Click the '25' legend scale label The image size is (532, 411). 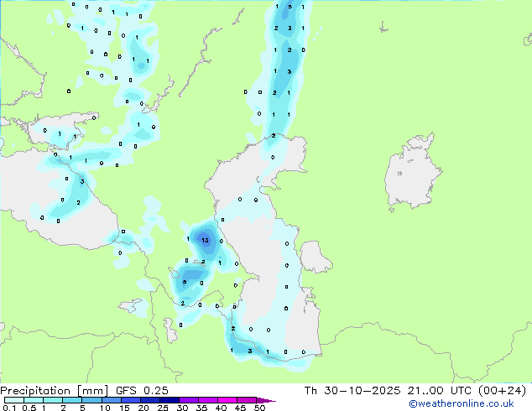tap(163, 408)
